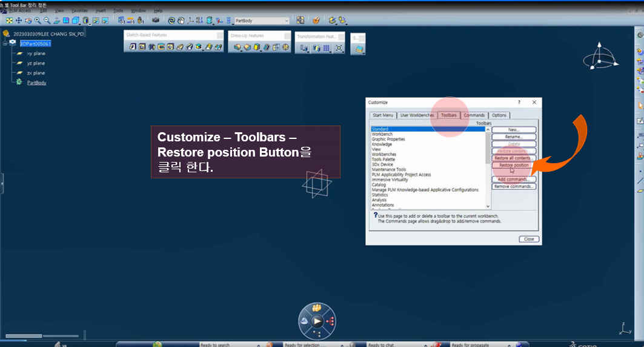Image resolution: width=644 pixels, height=347 pixels.
Task: Click the grid pattern icon in Transformation Features
Action: [x=326, y=48]
